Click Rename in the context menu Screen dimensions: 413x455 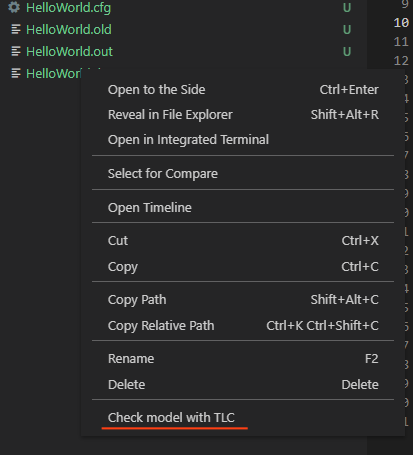pos(243,359)
